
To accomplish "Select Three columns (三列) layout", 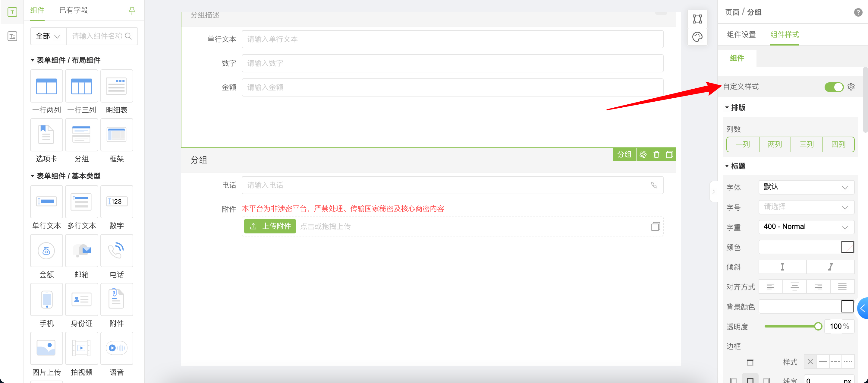I will pos(806,144).
